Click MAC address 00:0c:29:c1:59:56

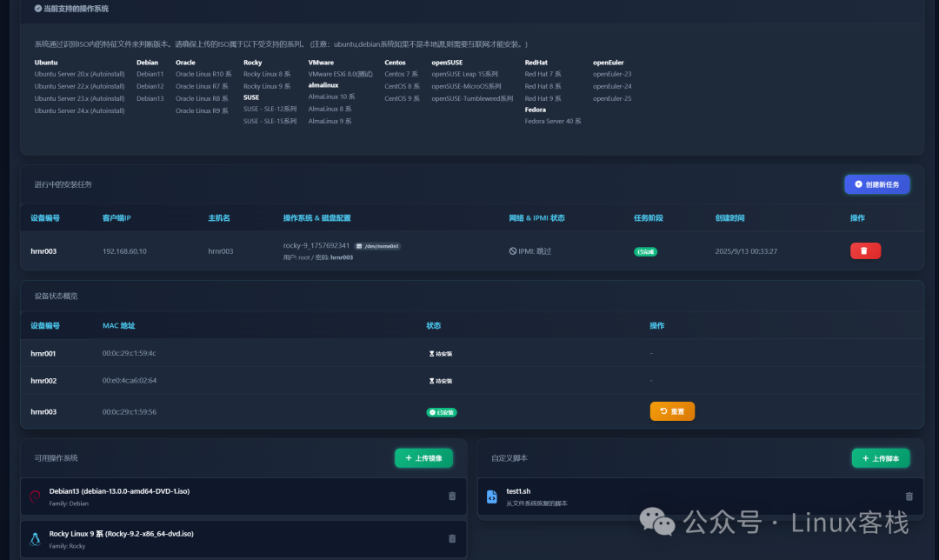130,412
